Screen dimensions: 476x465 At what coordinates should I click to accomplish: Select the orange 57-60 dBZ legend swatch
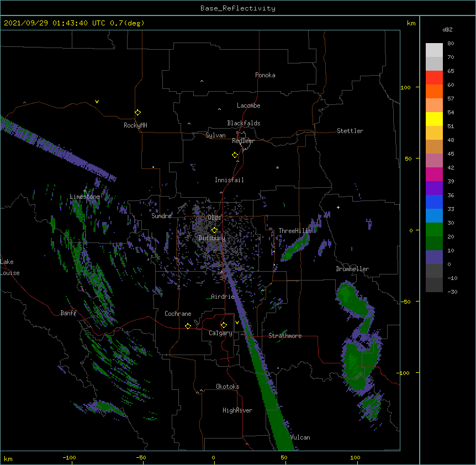coord(434,91)
